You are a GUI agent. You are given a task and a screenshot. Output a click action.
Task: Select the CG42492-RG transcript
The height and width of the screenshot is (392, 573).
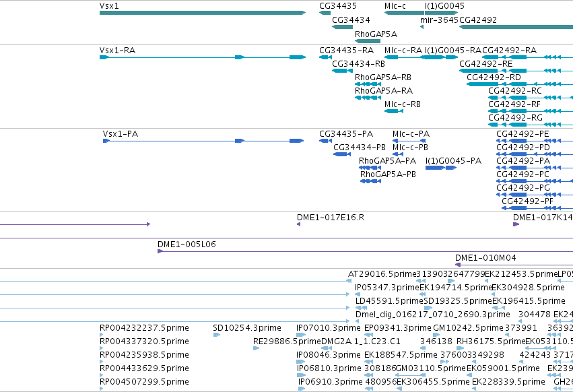click(x=531, y=125)
